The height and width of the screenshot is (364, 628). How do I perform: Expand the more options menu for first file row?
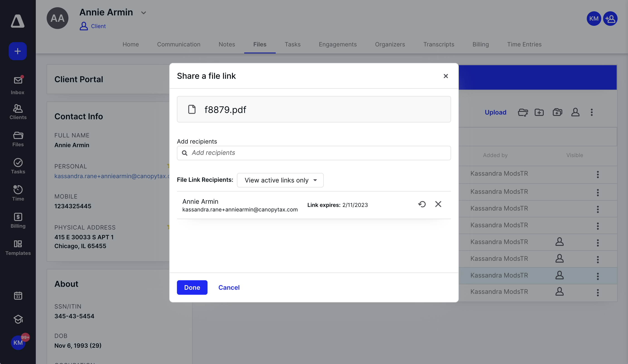click(x=598, y=174)
